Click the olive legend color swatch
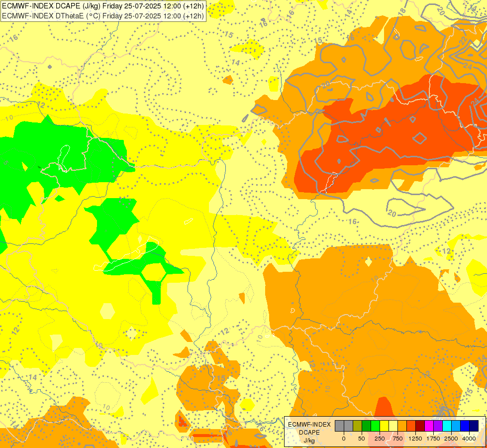This screenshot has height=448, width=487. [358, 426]
